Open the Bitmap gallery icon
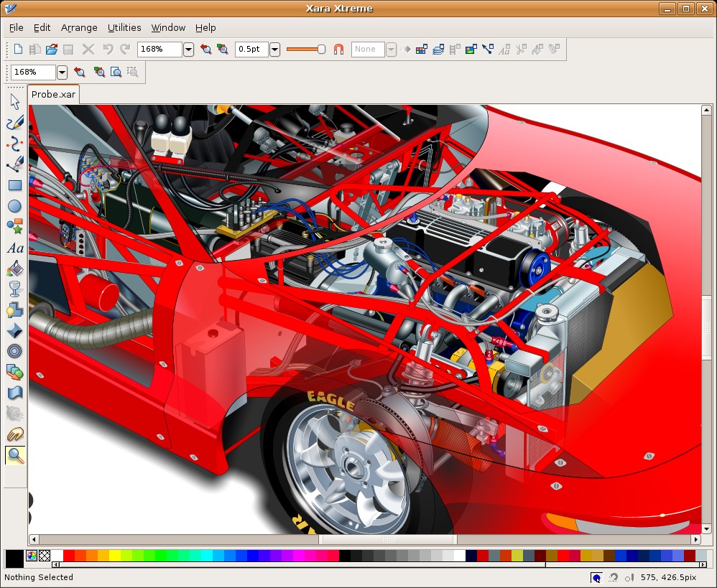The height and width of the screenshot is (588, 717). click(471, 49)
